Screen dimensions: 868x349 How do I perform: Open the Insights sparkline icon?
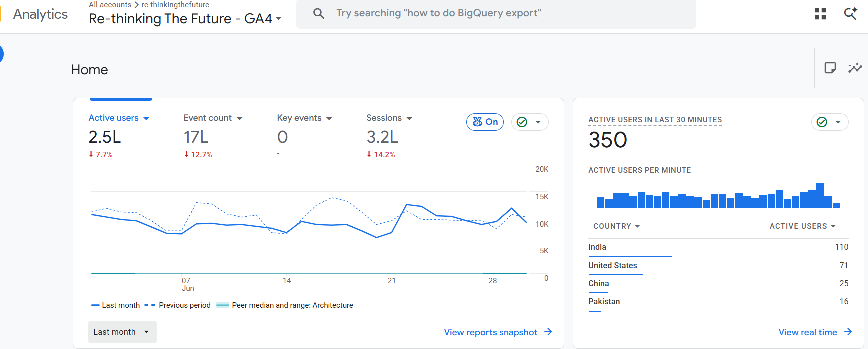855,68
